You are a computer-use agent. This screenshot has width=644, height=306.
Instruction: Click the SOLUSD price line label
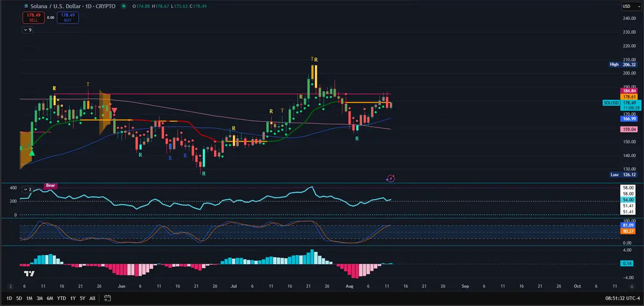611,102
